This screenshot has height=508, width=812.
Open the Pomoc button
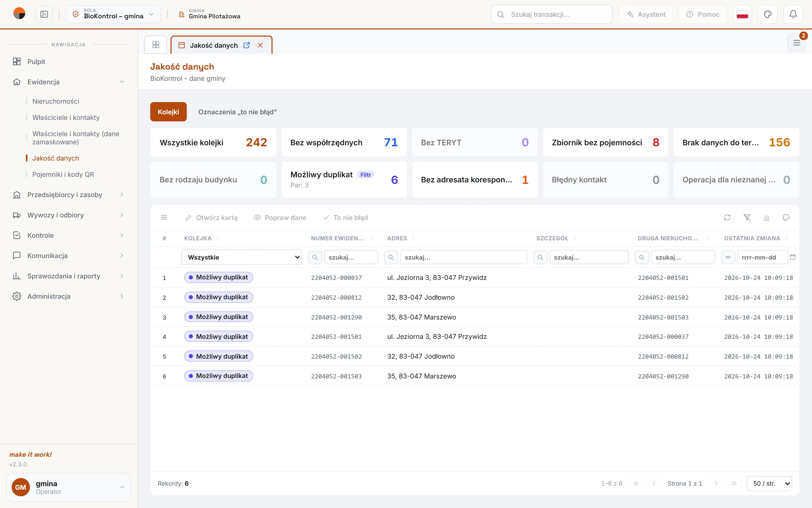tap(703, 14)
